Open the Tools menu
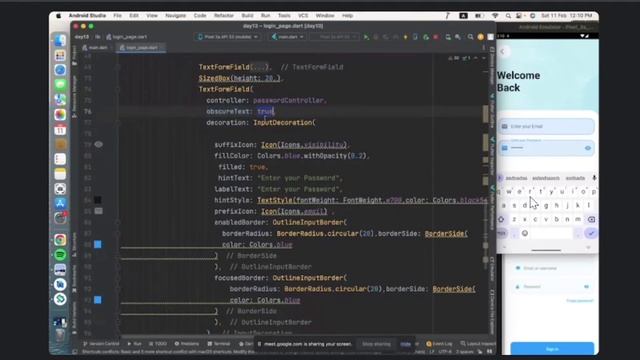This screenshot has width=640, height=360. pos(284,16)
